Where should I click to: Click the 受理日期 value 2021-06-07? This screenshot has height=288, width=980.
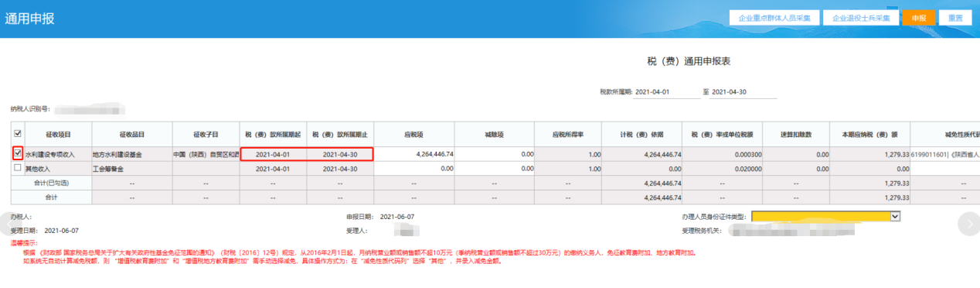[61, 231]
